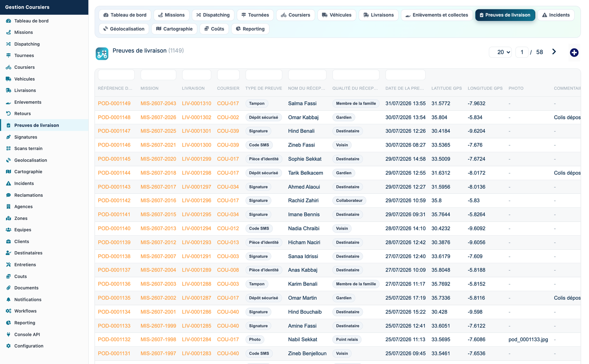
Task: Click the Incidents warning icon in sidebar
Action: [8, 184]
